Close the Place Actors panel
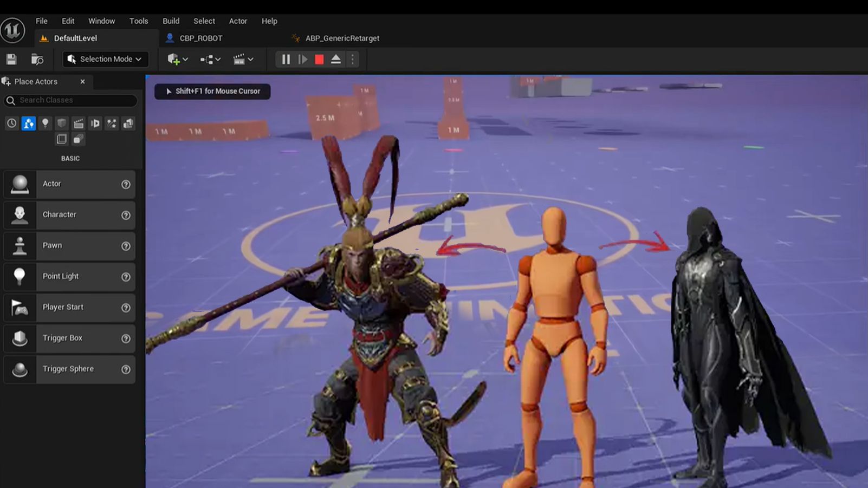868x488 pixels. pyautogui.click(x=82, y=82)
